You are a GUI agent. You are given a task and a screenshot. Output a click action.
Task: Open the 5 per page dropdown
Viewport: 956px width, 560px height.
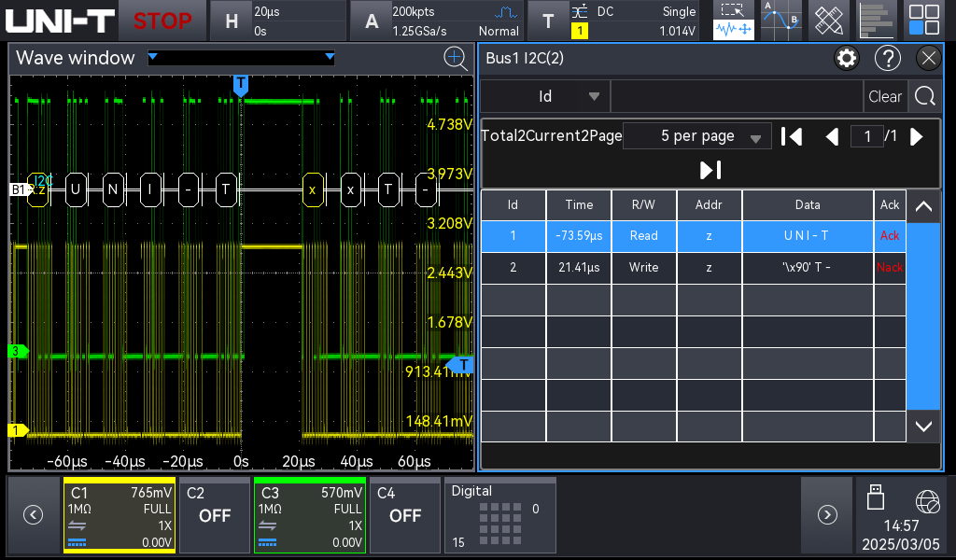697,136
